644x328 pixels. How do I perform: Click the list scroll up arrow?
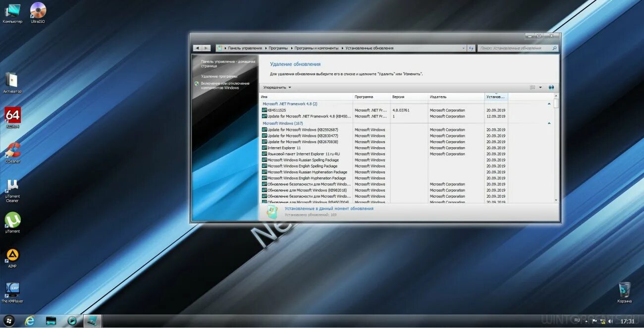click(556, 96)
